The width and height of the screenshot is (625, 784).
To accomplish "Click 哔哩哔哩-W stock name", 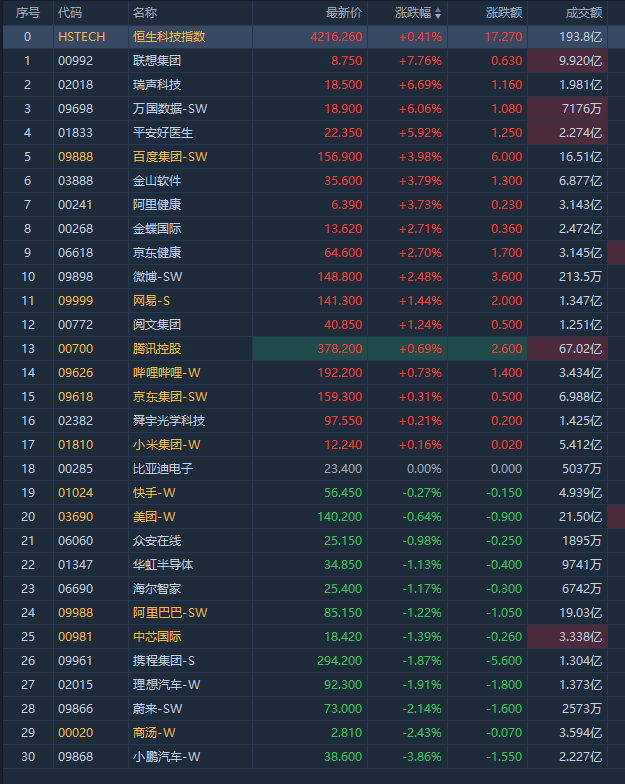I will pos(167,372).
